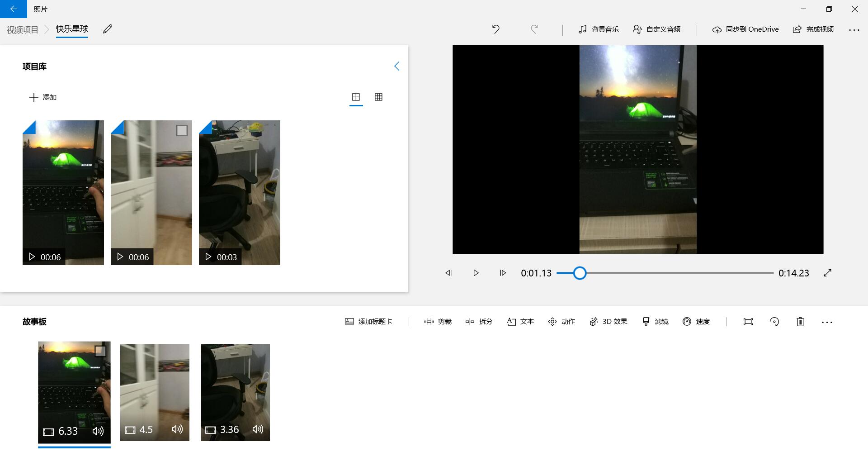The width and height of the screenshot is (868, 466).
Task: Open the Text (文本) tool
Action: (x=520, y=322)
